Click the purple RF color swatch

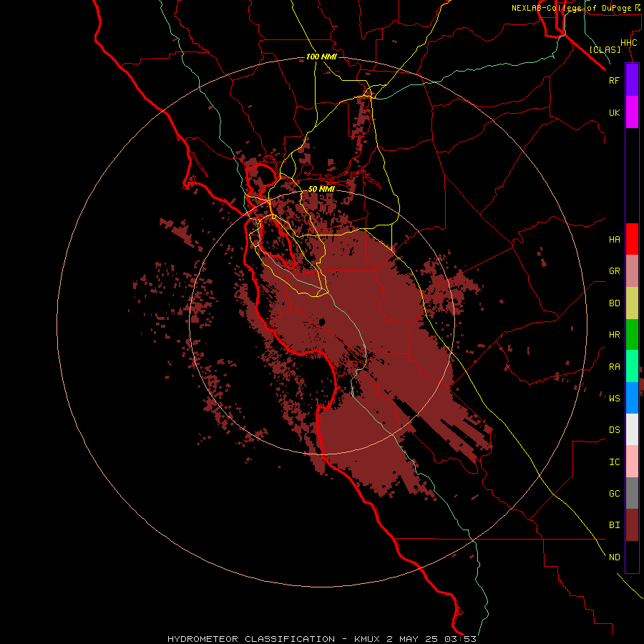click(x=632, y=80)
